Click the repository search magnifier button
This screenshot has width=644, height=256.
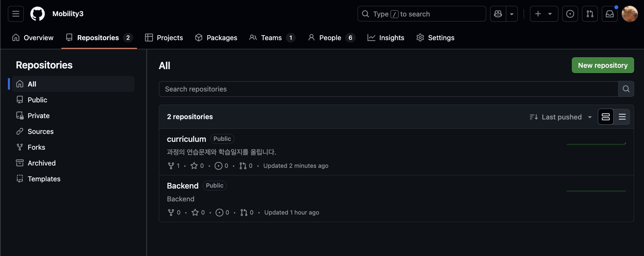[x=626, y=89]
